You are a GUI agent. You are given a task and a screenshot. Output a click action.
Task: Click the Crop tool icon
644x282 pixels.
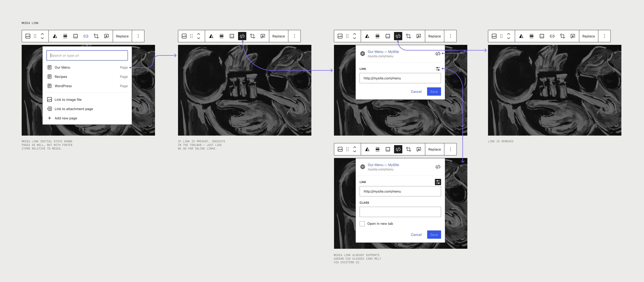pyautogui.click(x=96, y=36)
